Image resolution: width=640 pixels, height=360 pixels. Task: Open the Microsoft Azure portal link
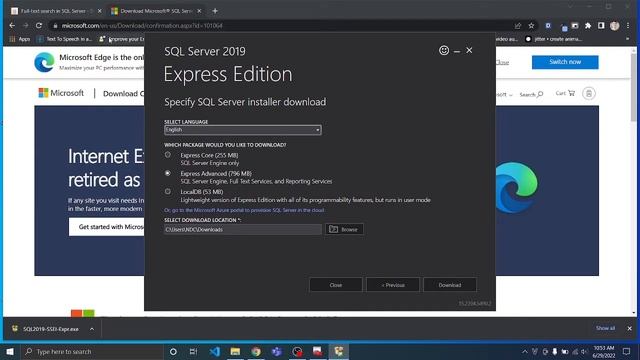244,210
